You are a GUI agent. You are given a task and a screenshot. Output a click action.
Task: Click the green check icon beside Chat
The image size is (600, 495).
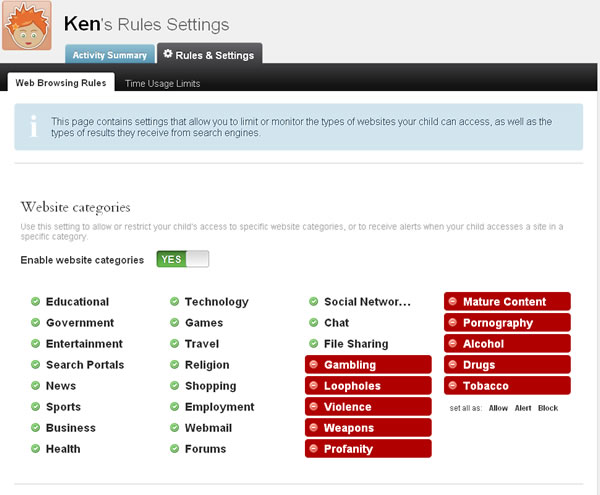[314, 323]
